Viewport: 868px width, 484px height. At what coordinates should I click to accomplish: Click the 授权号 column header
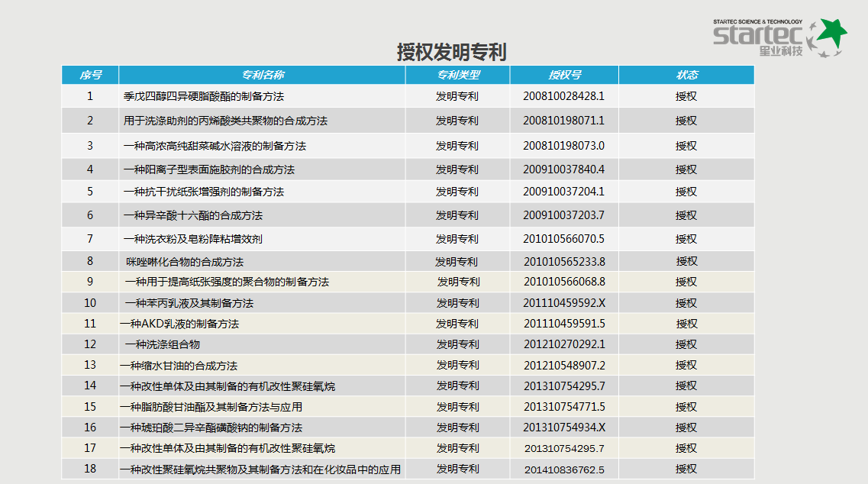[x=564, y=75]
